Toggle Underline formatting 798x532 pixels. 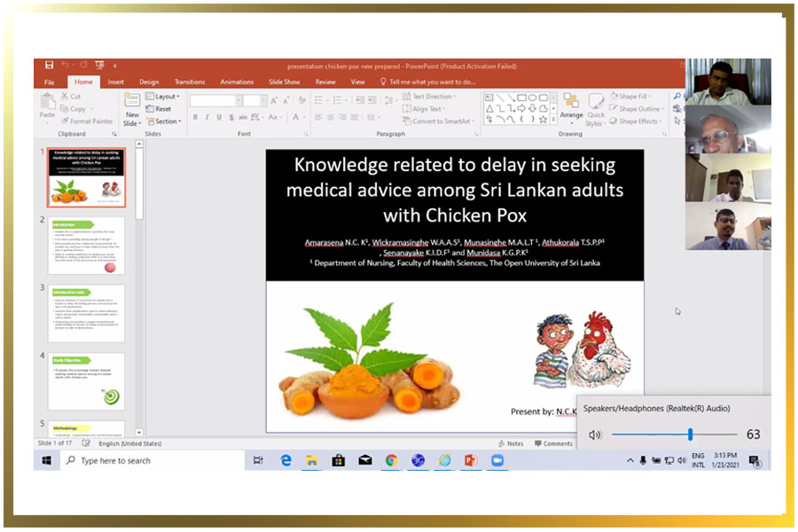coord(219,117)
